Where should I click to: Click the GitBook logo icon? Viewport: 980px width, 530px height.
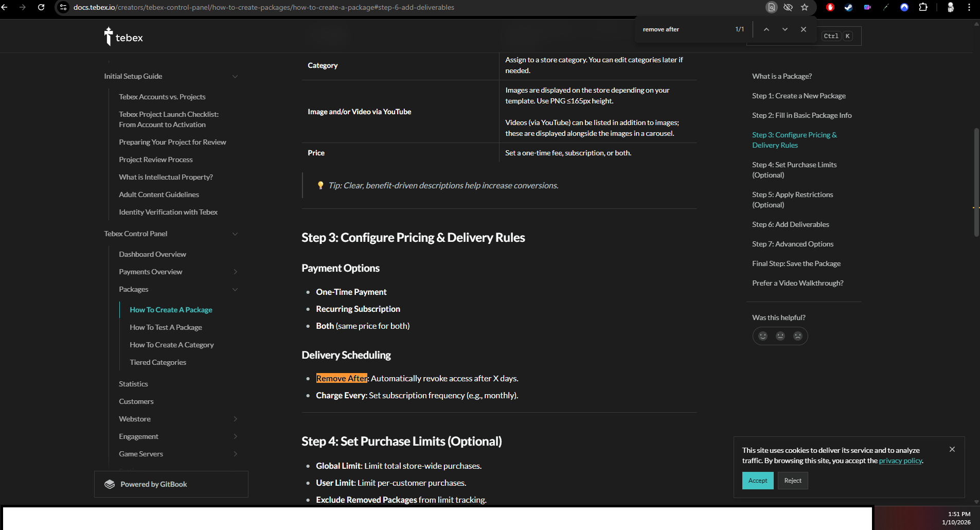110,484
